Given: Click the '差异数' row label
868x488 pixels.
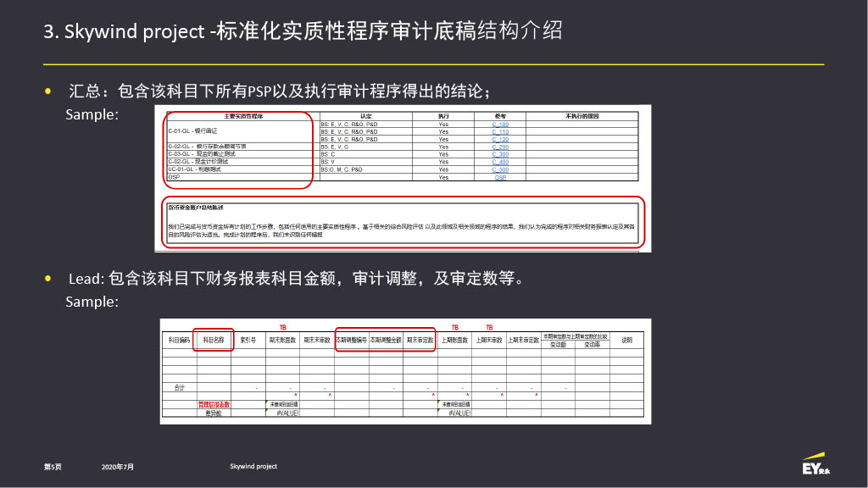Looking at the screenshot, I should coord(214,413).
